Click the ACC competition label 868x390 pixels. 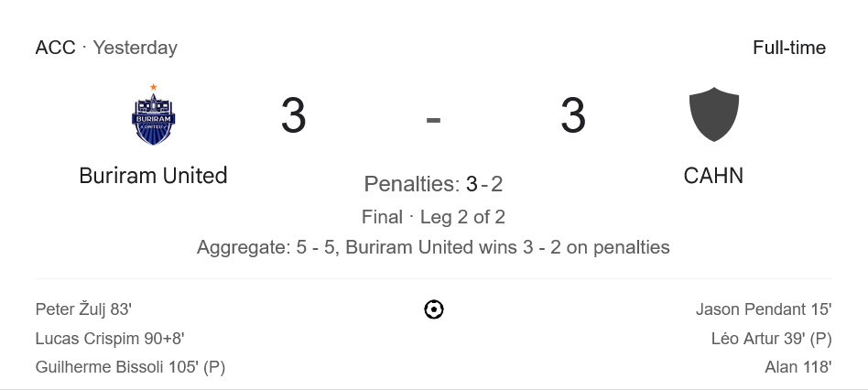point(55,48)
